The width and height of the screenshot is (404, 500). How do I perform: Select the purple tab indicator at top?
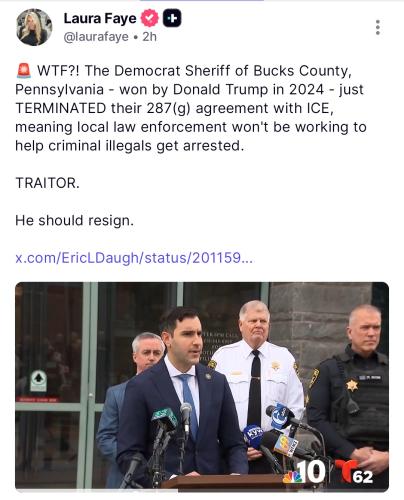coord(202,1)
